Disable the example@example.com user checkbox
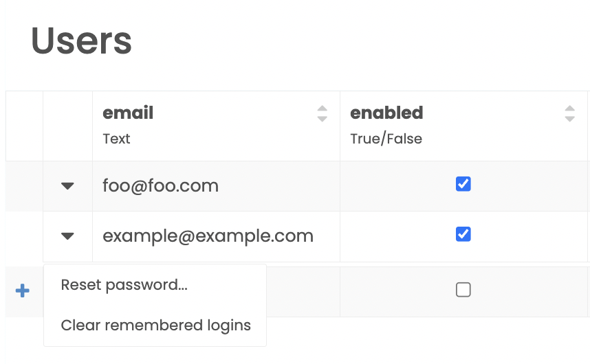 (x=463, y=234)
